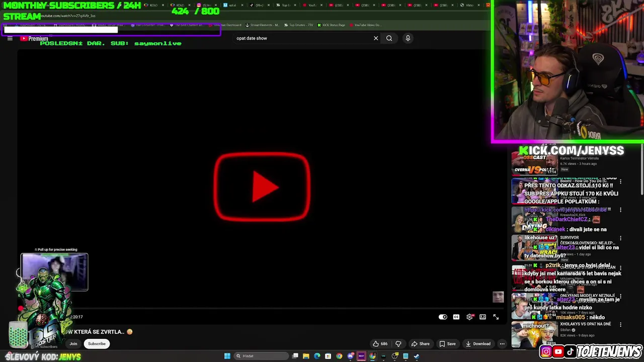The image size is (644, 362).
Task: Open File Explorer from the taskbar
Action: pyautogui.click(x=306, y=356)
